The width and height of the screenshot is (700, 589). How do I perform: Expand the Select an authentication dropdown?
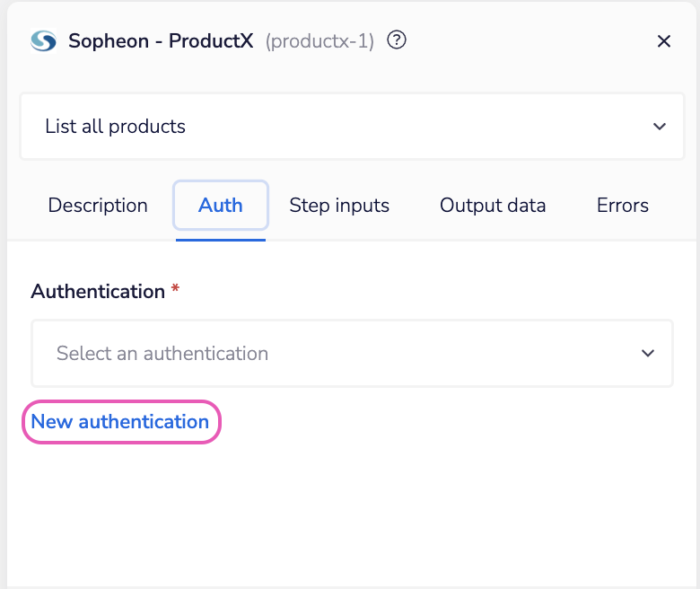(x=350, y=354)
